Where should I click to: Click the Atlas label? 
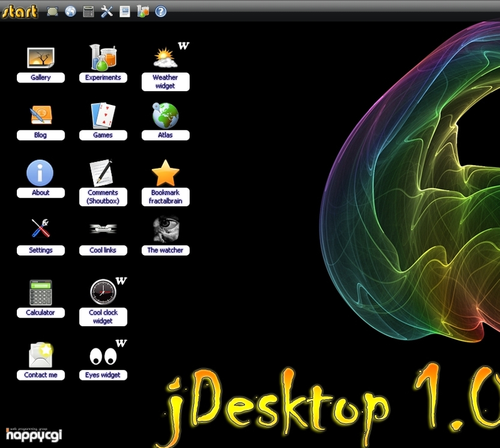pyautogui.click(x=166, y=135)
